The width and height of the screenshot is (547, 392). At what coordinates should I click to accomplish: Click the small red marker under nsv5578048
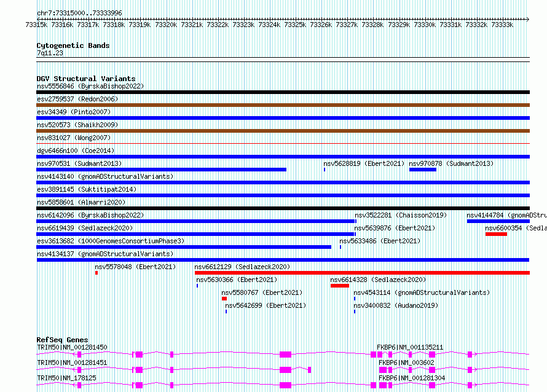(x=96, y=273)
